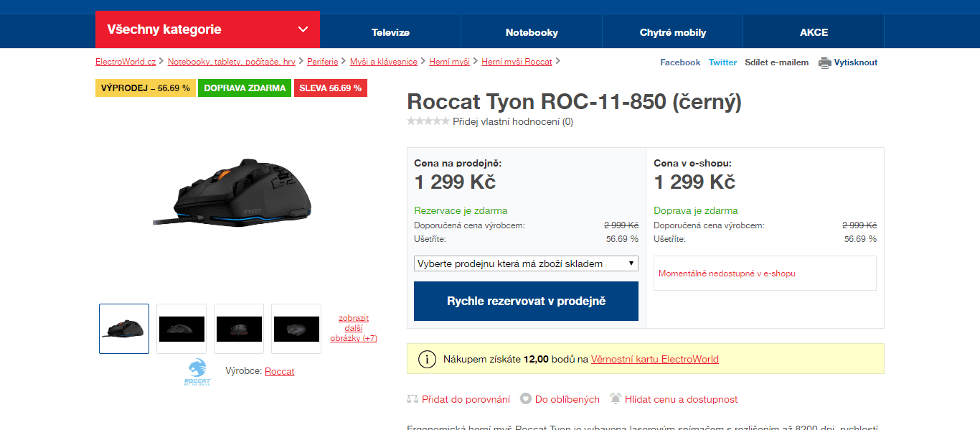Navigate to Herní myši breadcrumb

coord(449,62)
